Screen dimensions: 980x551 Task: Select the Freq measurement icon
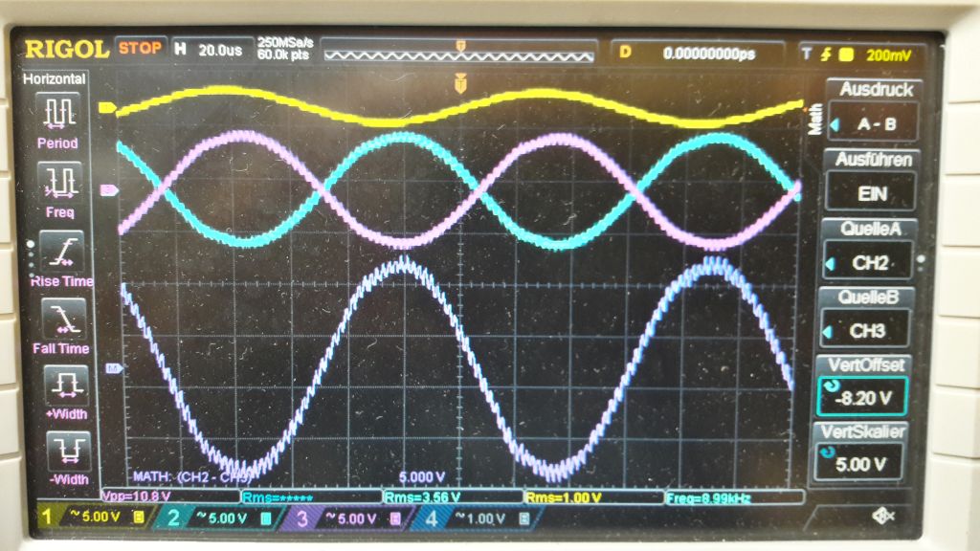(60, 183)
